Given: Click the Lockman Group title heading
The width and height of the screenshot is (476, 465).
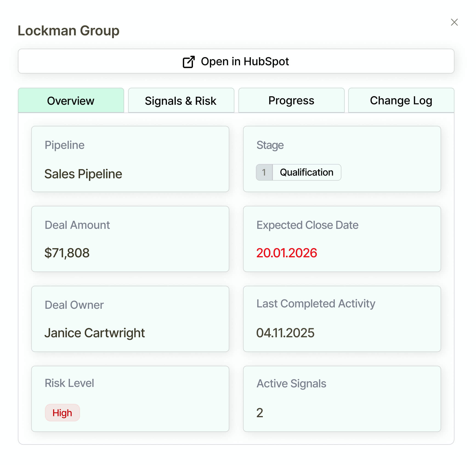Looking at the screenshot, I should (68, 31).
